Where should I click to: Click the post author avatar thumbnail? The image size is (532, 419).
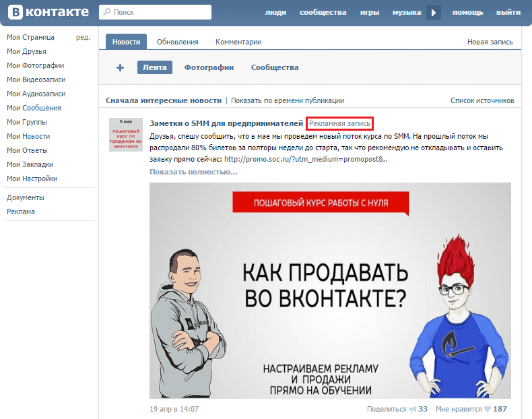point(126,135)
